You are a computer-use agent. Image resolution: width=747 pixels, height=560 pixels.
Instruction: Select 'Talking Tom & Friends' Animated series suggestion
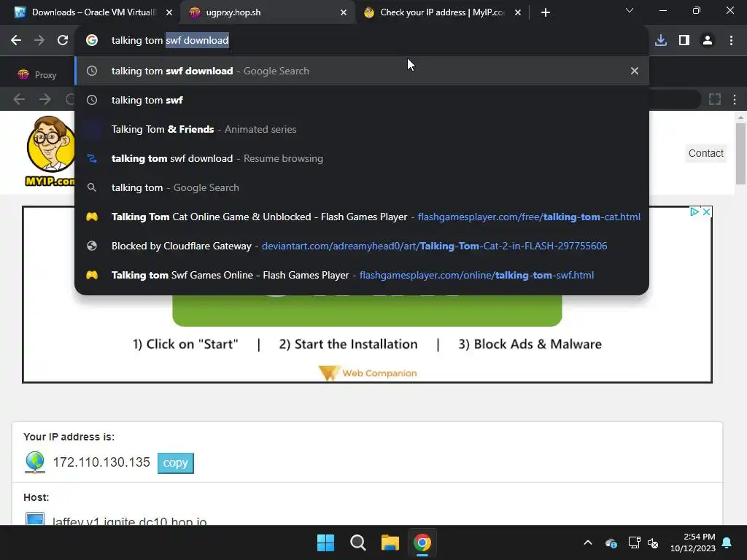pos(362,130)
